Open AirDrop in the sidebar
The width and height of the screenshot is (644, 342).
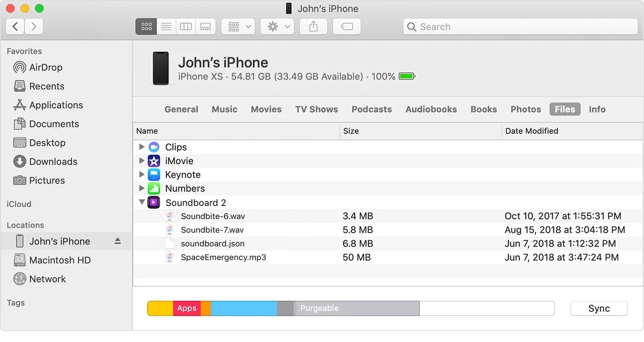[x=38, y=67]
